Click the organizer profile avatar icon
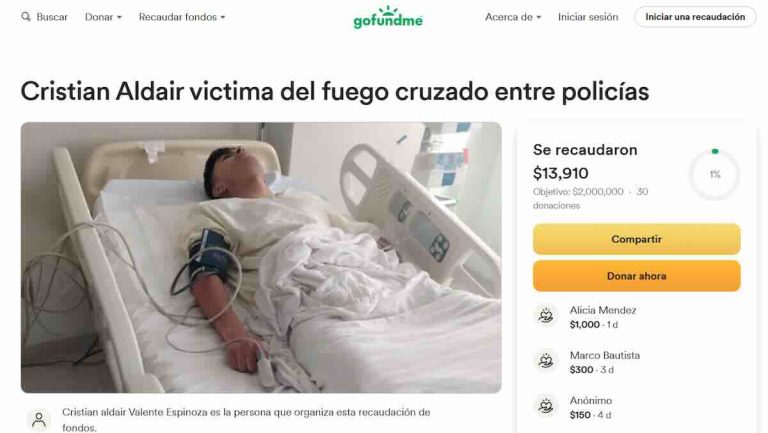This screenshot has height=433, width=768. coord(39,420)
